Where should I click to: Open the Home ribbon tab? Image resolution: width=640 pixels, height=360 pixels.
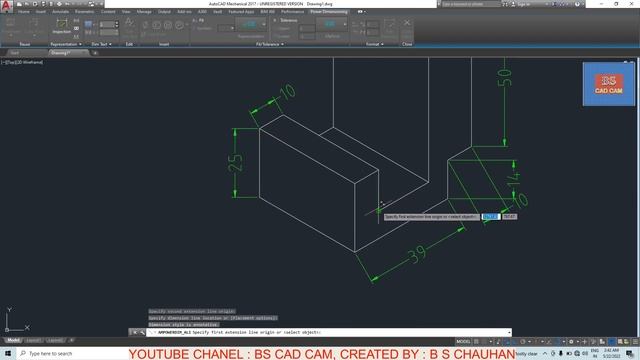point(24,12)
